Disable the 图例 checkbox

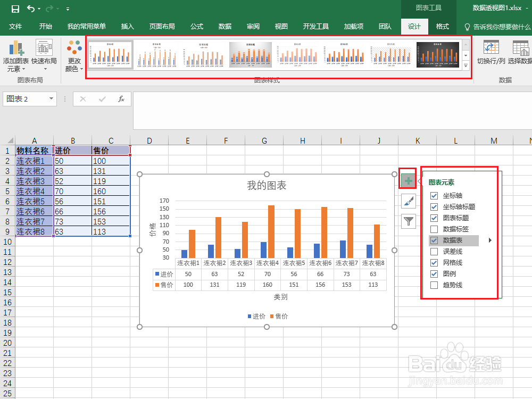[434, 273]
